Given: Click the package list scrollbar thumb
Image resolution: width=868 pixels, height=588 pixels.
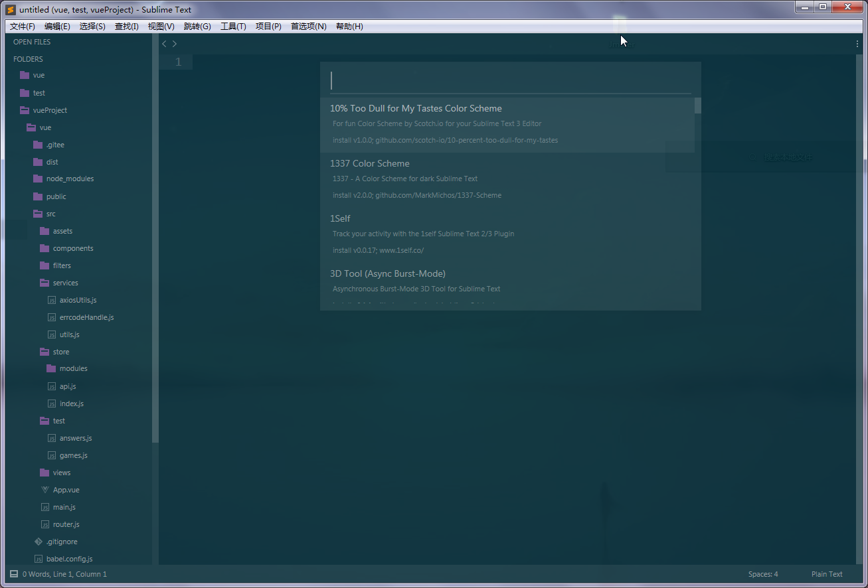Looking at the screenshot, I should 698,106.
